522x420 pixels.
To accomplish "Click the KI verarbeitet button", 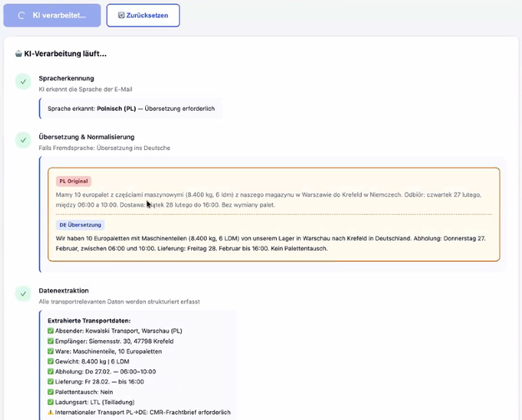I will coord(53,15).
